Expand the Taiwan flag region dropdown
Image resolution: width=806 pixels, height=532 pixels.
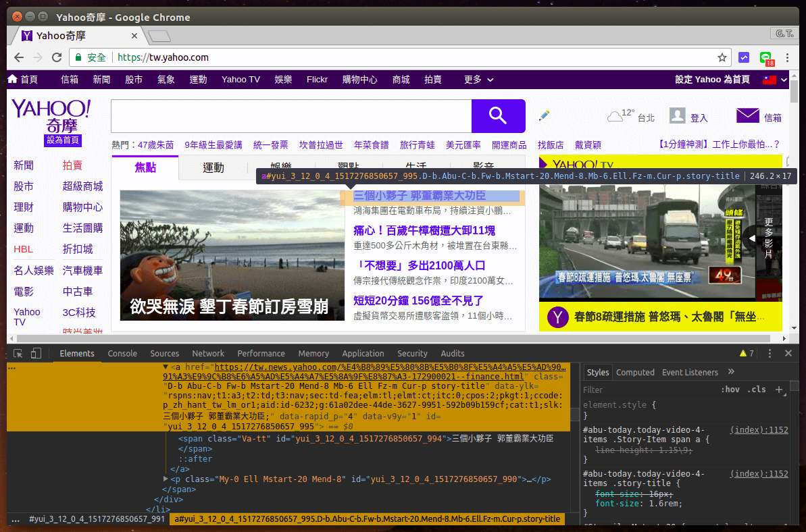(x=775, y=80)
